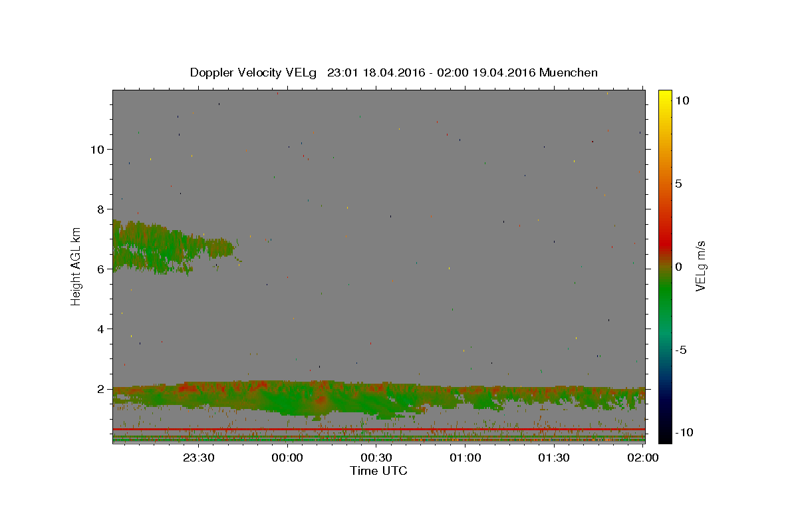
Task: Click the 2 km height tick label
Action: point(100,388)
